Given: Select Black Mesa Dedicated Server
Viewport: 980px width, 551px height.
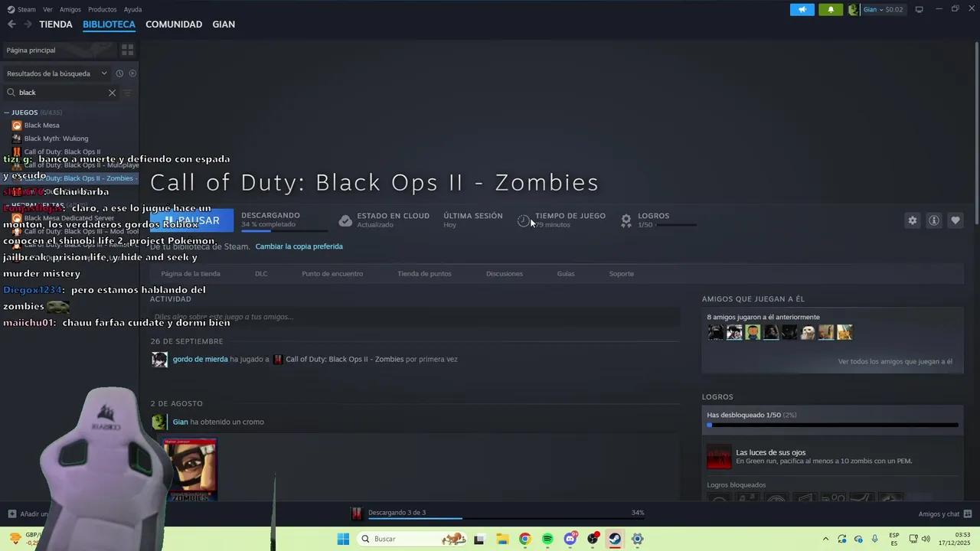Looking at the screenshot, I should [69, 218].
